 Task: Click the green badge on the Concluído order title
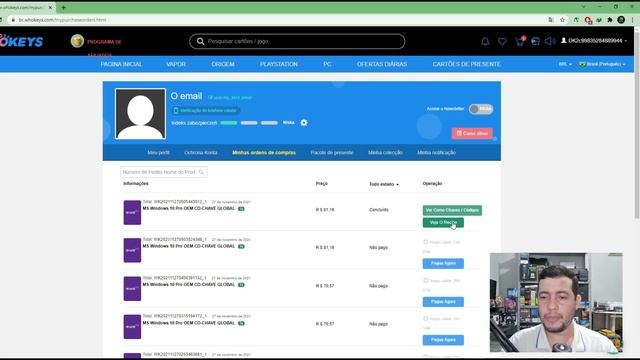[241, 209]
